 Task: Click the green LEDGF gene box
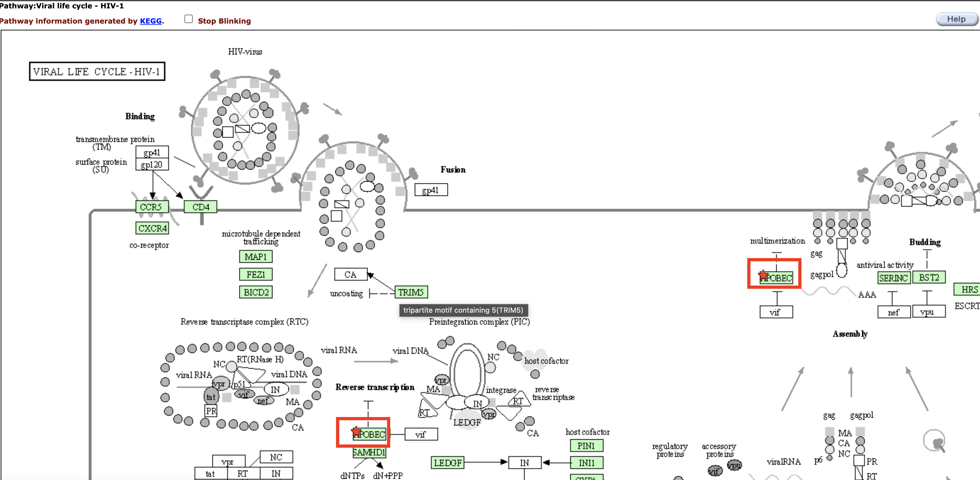447,463
